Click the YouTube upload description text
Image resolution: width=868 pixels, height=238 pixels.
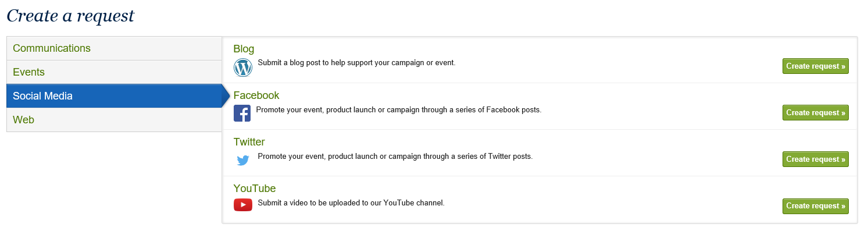351,203
